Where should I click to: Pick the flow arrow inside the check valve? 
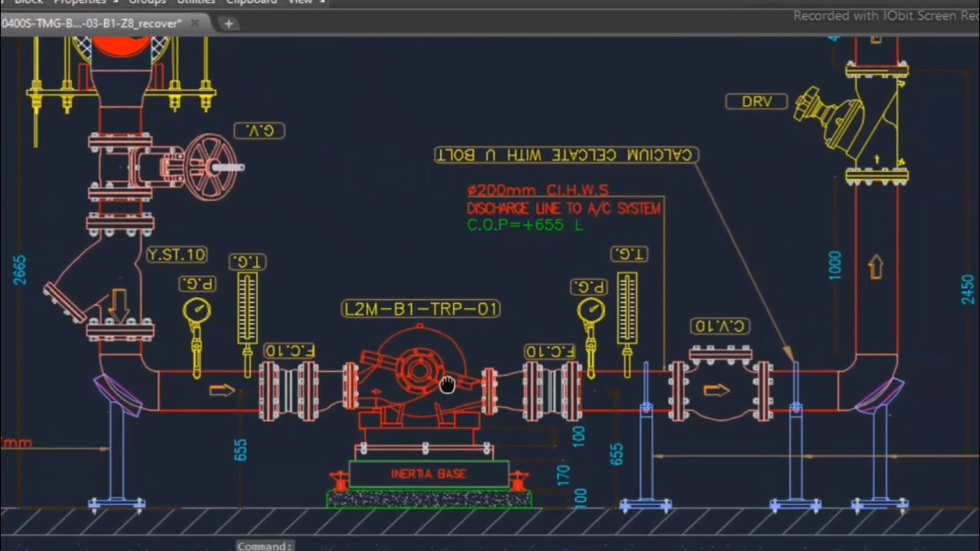(x=716, y=390)
